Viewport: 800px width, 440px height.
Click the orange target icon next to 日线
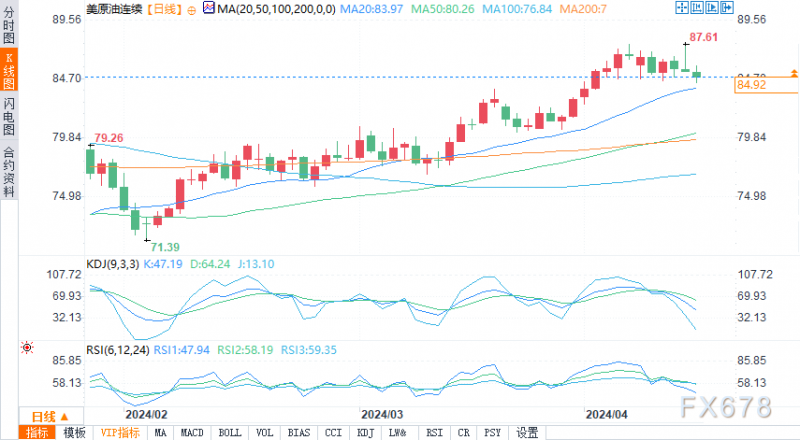pos(191,10)
